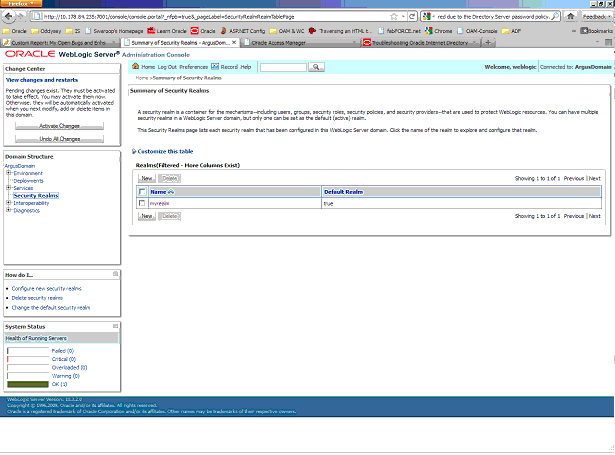Click the Google search engine icon
Image resolution: width=615 pixels, height=455 pixels.
426,16
